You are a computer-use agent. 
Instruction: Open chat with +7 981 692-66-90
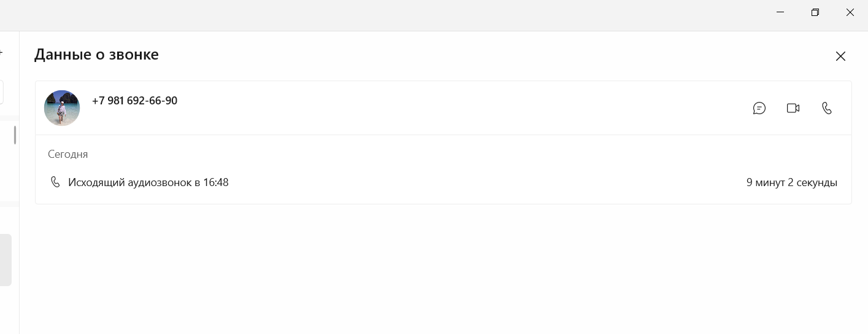[759, 108]
